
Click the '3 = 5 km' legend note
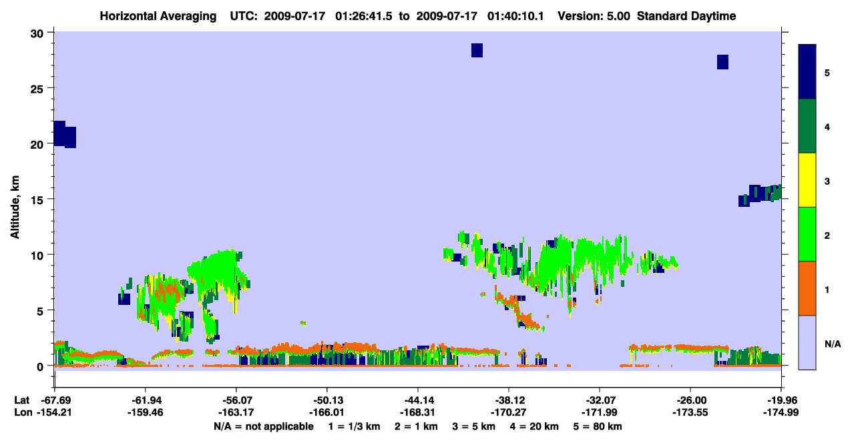(x=473, y=426)
